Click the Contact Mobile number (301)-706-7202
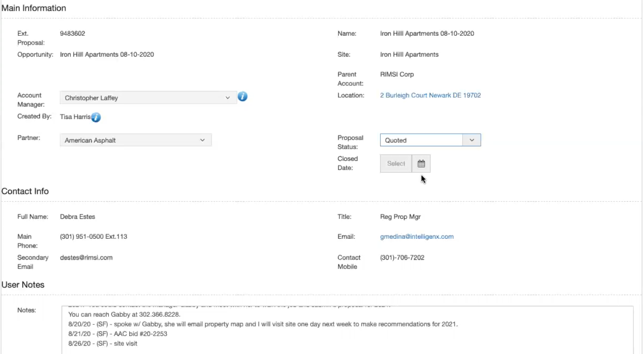This screenshot has height=354, width=644. 402,257
